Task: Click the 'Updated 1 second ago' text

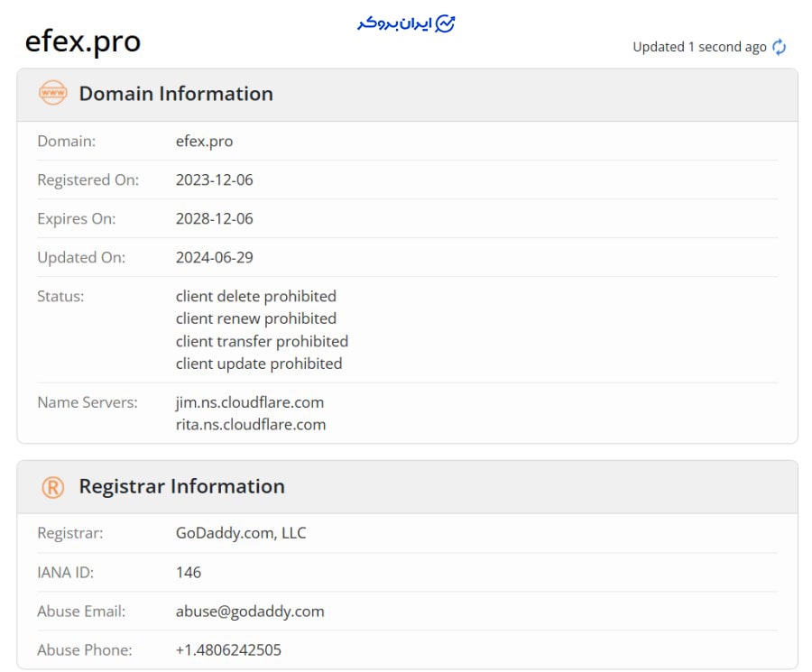Action: pyautogui.click(x=699, y=47)
